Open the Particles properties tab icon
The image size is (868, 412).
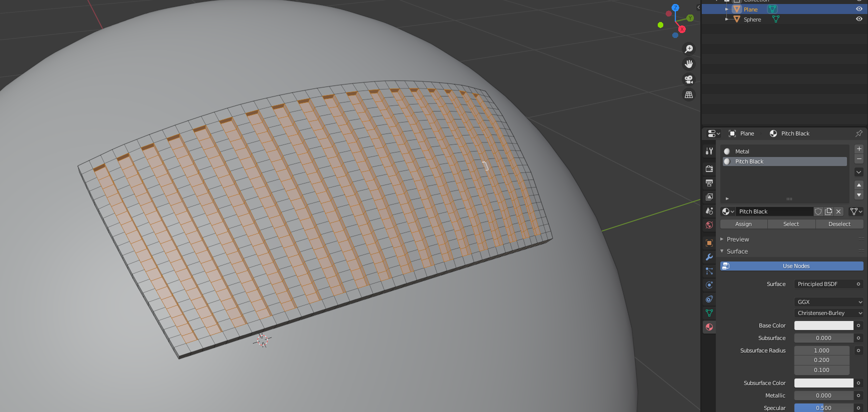709,271
